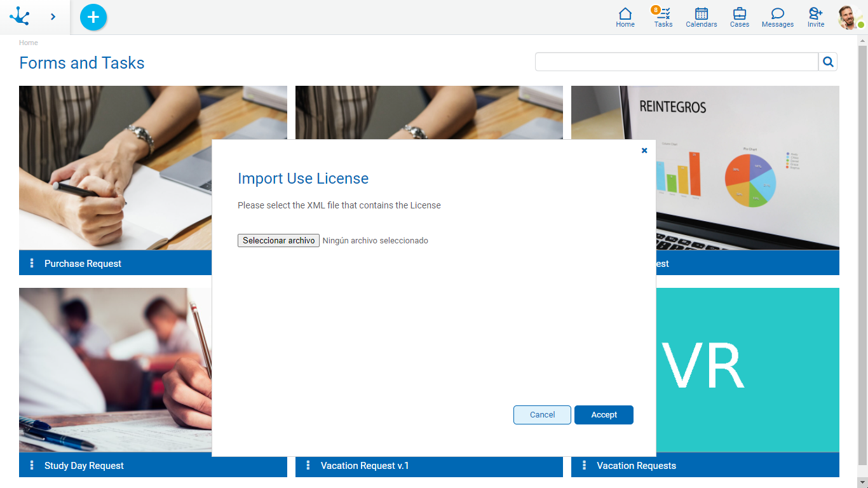This screenshot has width=868, height=488.
Task: Open the Tasks list icon
Action: (663, 17)
